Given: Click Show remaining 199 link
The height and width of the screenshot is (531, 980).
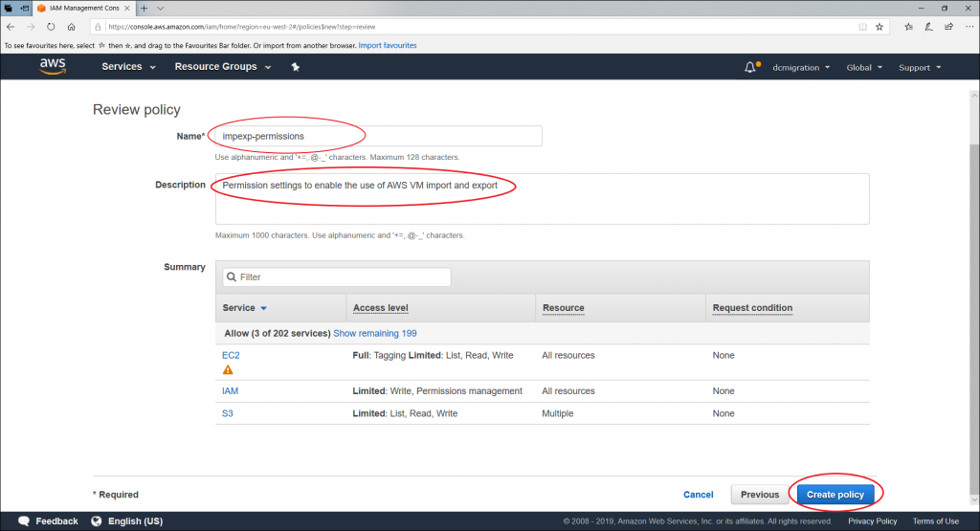Looking at the screenshot, I should tap(374, 333).
